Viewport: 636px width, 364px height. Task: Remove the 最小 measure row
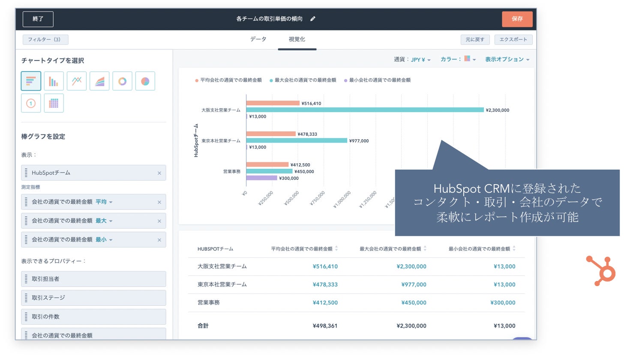coord(159,240)
